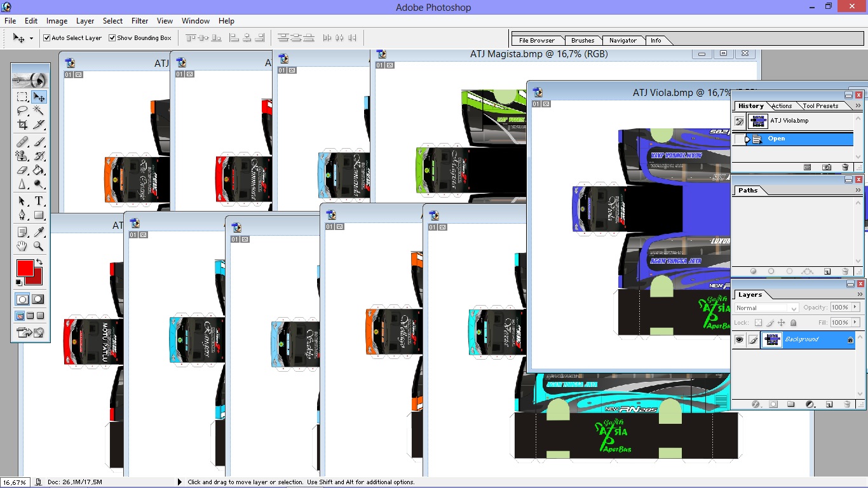
Task: Activate the Eraser tool
Action: tap(22, 170)
